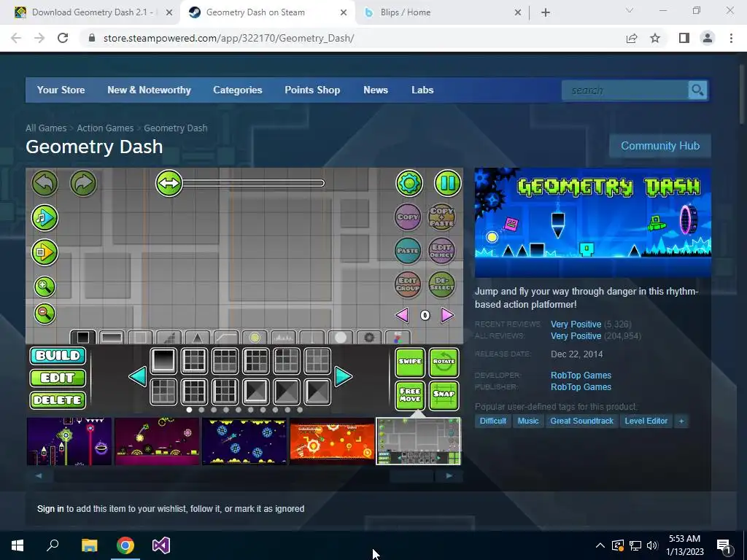747x560 pixels.
Task: Click the share page icon
Action: click(x=632, y=38)
